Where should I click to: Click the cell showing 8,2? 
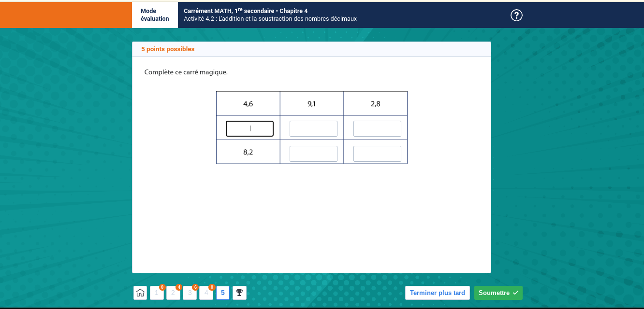tap(248, 152)
